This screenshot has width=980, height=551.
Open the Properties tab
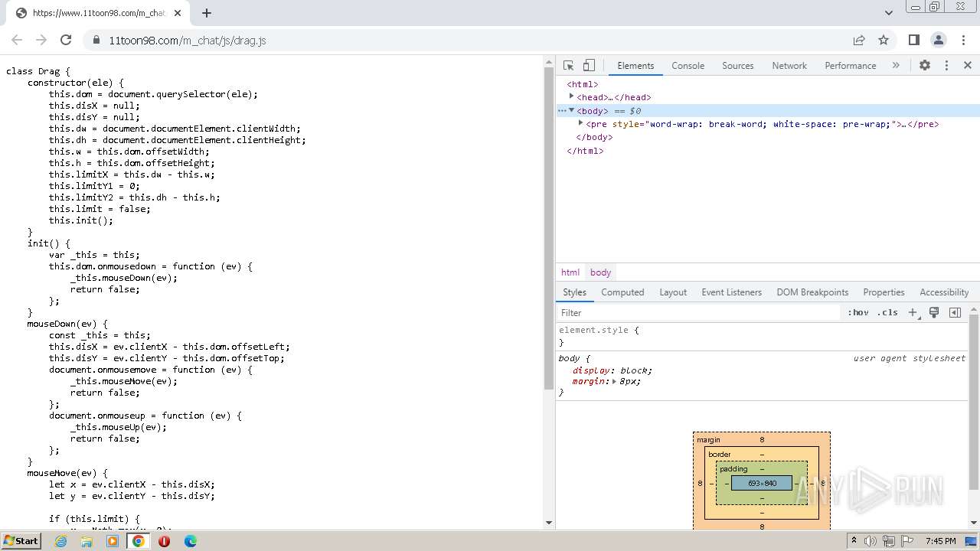(x=884, y=292)
